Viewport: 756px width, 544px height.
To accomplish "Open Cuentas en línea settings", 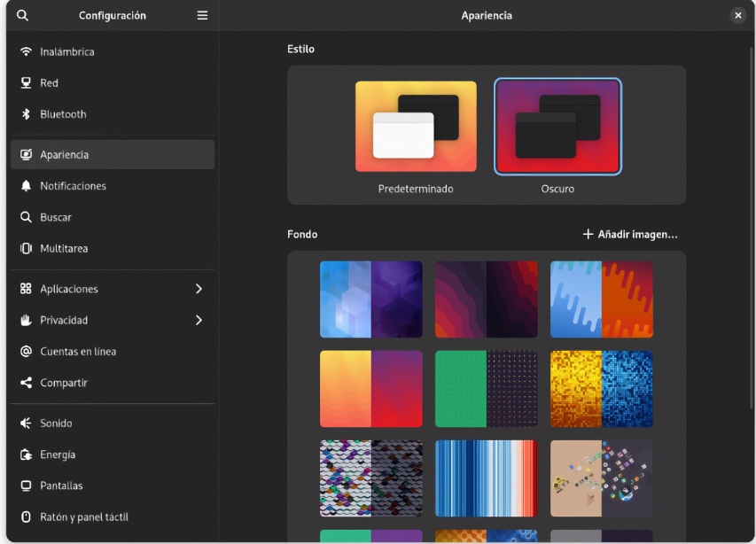I will [113, 352].
